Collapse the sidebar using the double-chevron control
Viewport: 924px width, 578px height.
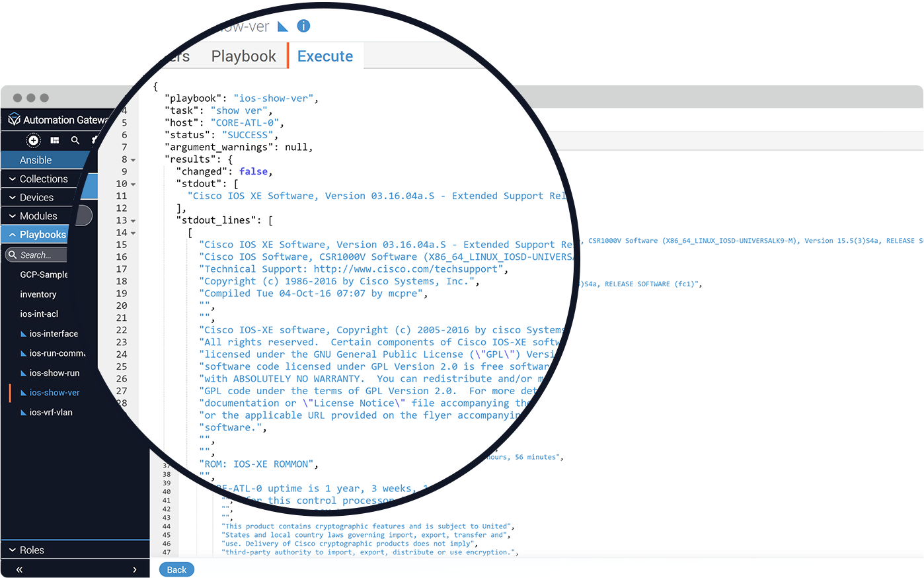[19, 569]
